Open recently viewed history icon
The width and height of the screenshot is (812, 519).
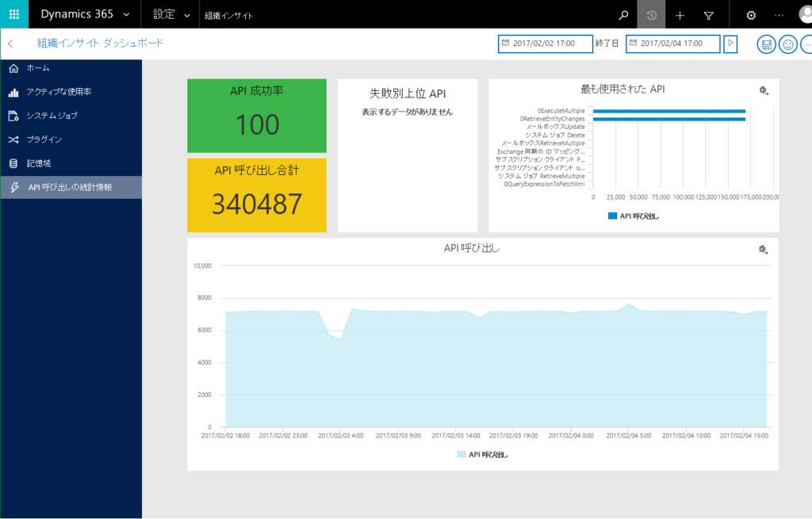(651, 15)
